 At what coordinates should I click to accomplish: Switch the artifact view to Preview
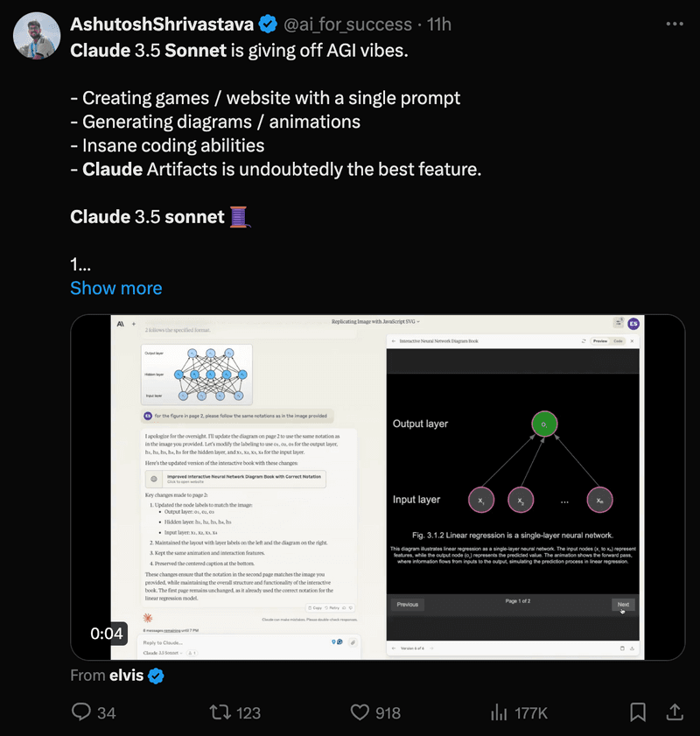(x=599, y=341)
